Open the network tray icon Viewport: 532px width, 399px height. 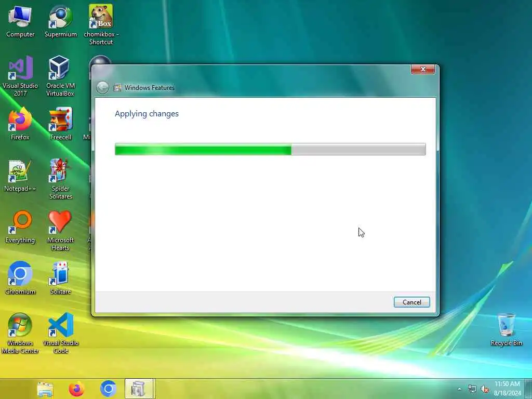[472, 389]
